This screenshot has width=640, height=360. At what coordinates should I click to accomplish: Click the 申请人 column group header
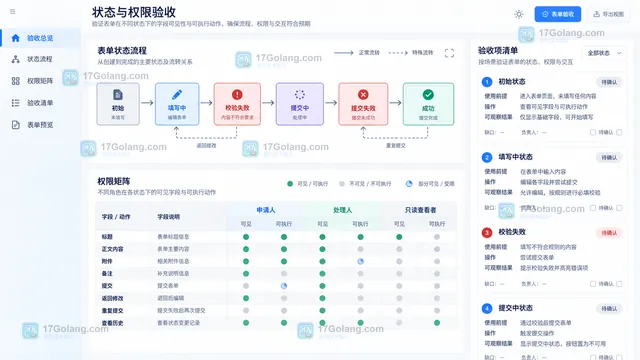266,210
